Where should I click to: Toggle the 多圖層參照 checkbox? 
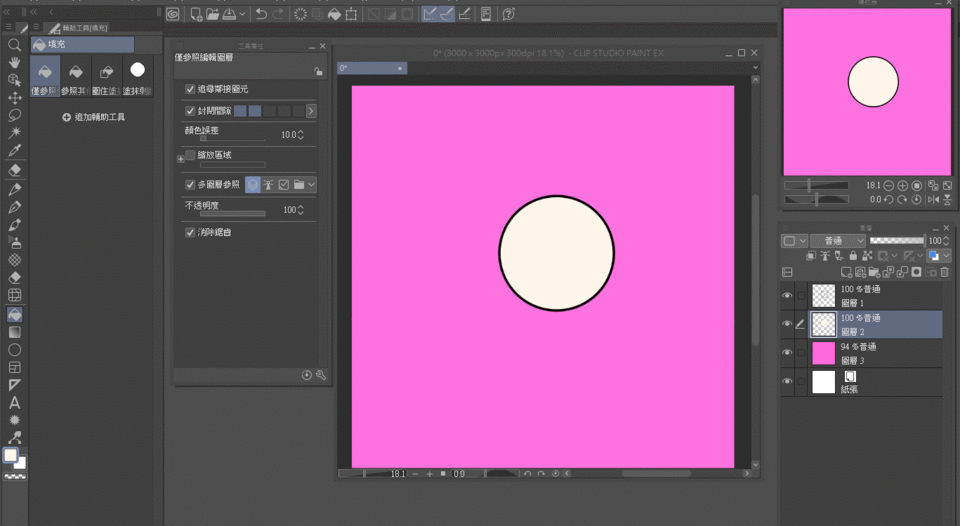click(x=190, y=185)
